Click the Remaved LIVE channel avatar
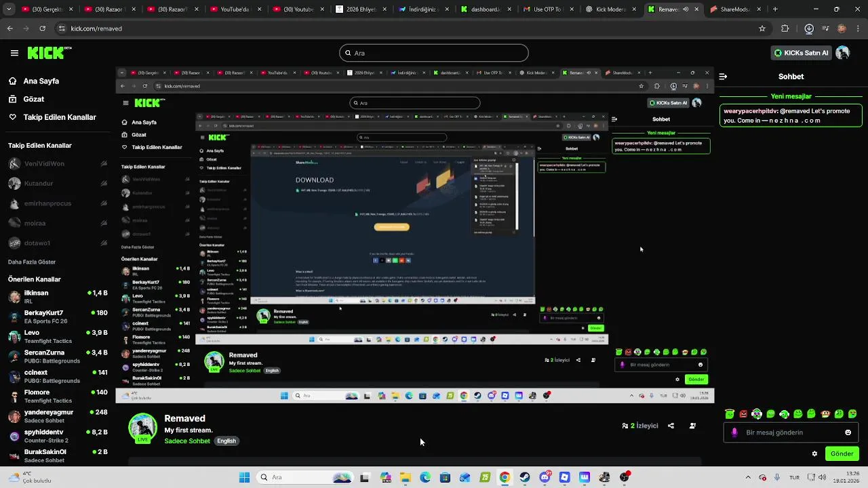868x488 pixels. click(x=143, y=428)
